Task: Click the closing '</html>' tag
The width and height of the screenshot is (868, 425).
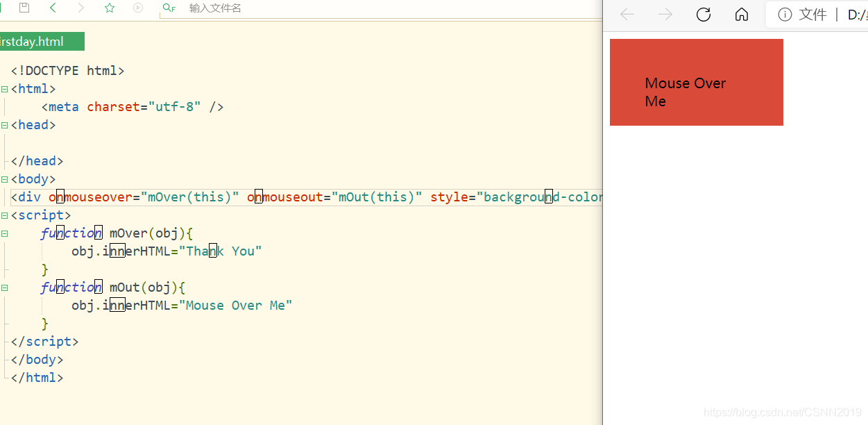Action: click(x=37, y=378)
